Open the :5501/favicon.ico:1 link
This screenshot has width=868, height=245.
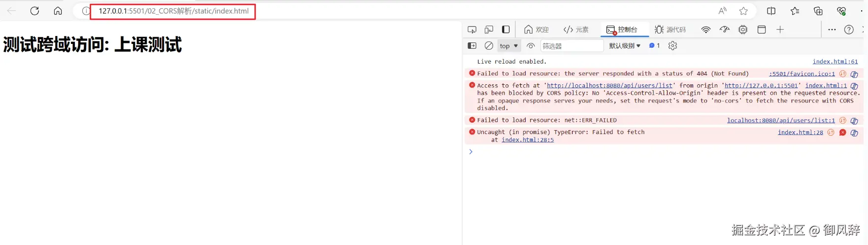pyautogui.click(x=802, y=74)
